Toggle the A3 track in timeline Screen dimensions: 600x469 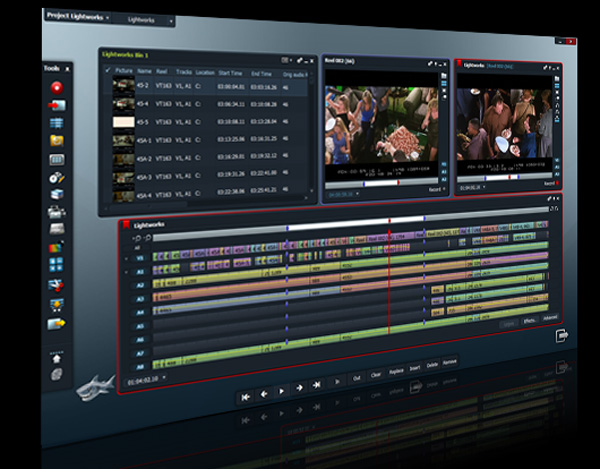[140, 299]
